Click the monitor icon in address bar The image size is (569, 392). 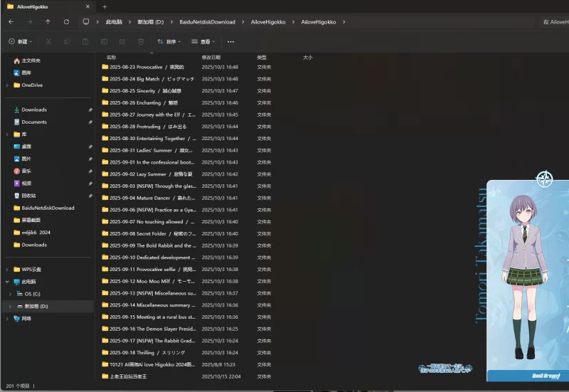point(86,22)
